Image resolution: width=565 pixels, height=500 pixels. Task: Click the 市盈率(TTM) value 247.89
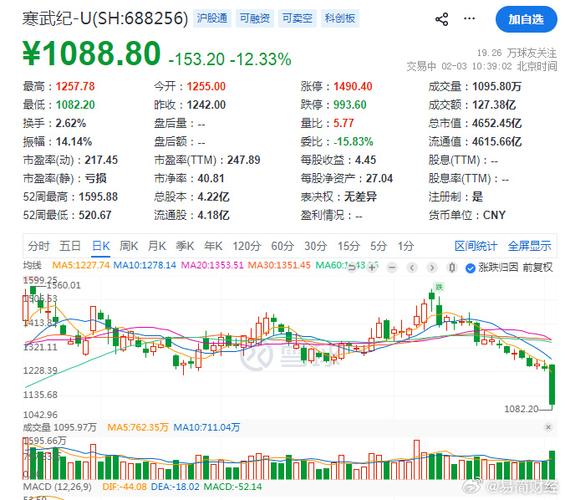(x=244, y=160)
